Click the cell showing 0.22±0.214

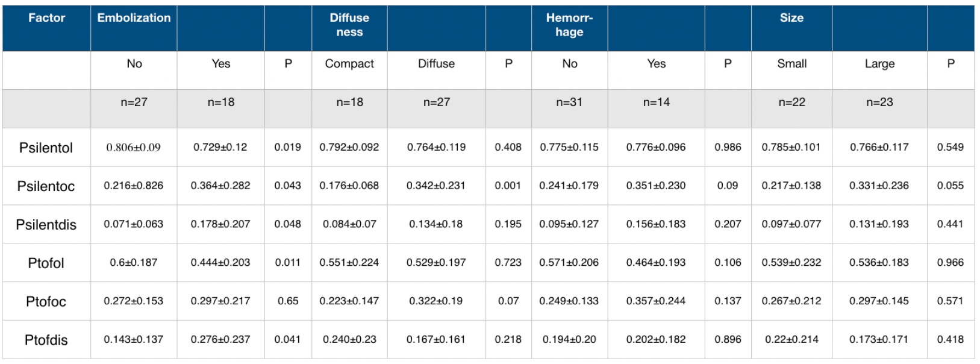pos(791,340)
